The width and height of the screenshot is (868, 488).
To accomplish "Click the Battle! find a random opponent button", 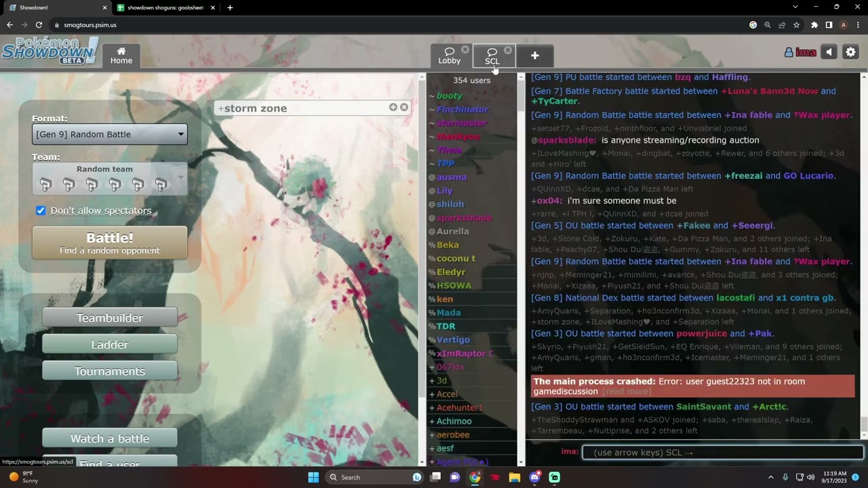I will point(109,243).
